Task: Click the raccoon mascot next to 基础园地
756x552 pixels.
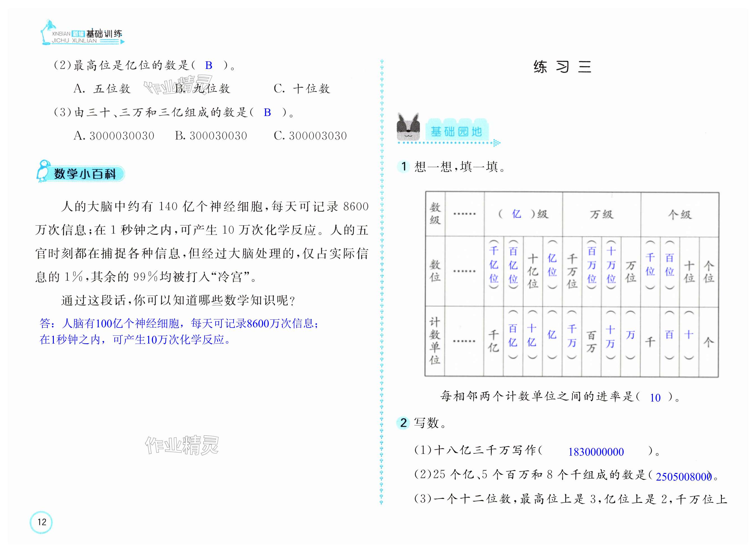Action: (408, 127)
